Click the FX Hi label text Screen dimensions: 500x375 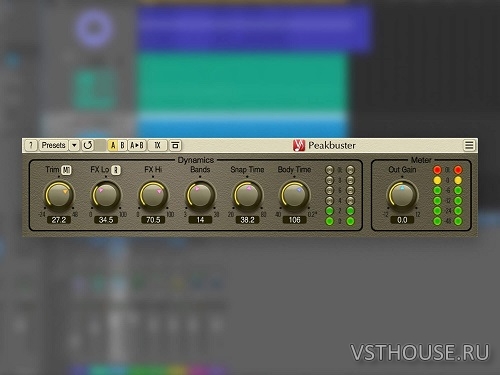point(153,170)
